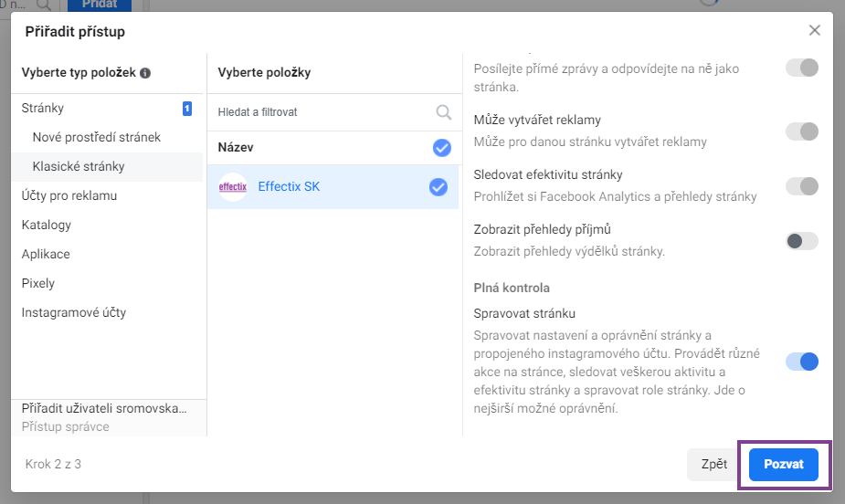
Task: Click the Effectix SK page logo
Action: (x=233, y=187)
